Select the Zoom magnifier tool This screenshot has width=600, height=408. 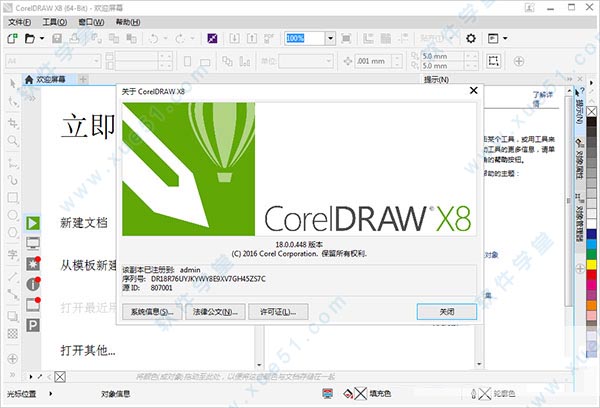point(13,141)
